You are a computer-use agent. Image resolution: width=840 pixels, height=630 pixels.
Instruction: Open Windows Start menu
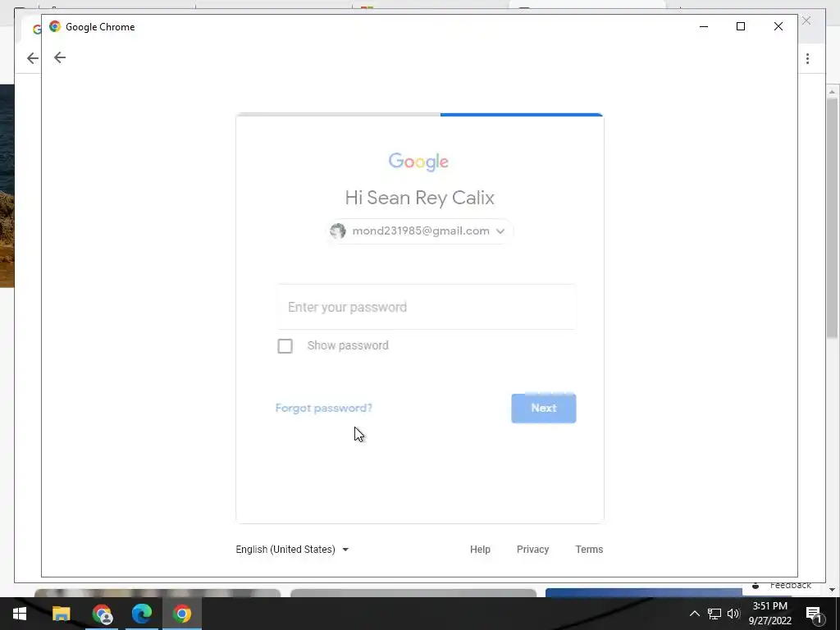(20, 614)
